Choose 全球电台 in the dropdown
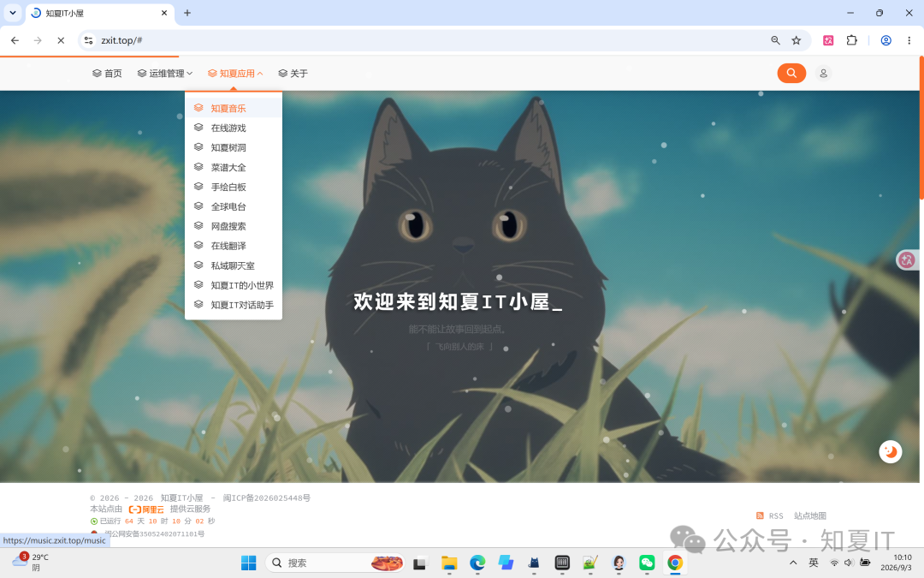The image size is (924, 578). (x=234, y=206)
